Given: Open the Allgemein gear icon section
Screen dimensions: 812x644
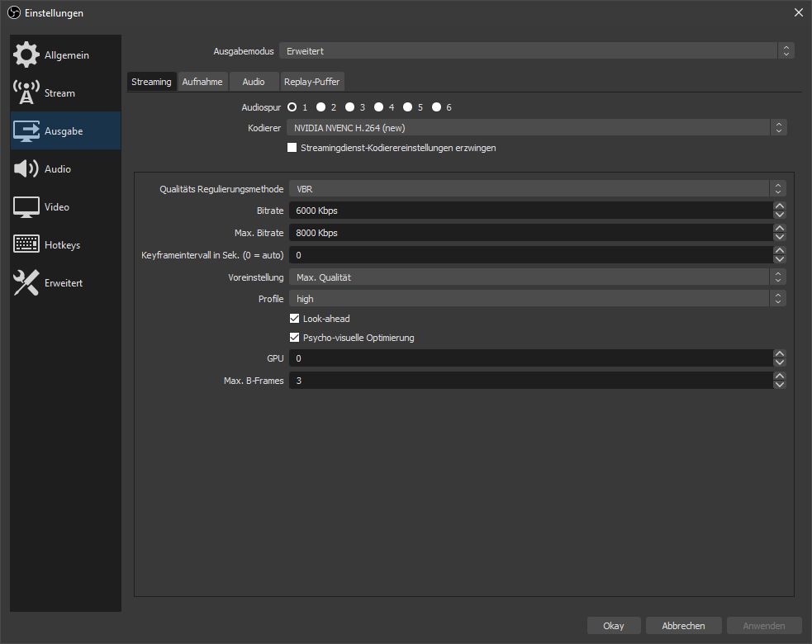Looking at the screenshot, I should pyautogui.click(x=26, y=54).
